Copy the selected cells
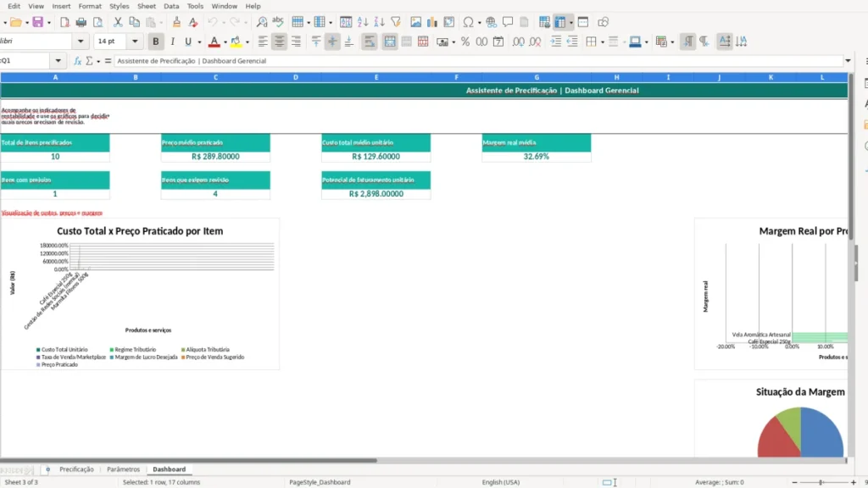The width and height of the screenshot is (868, 488). [134, 22]
